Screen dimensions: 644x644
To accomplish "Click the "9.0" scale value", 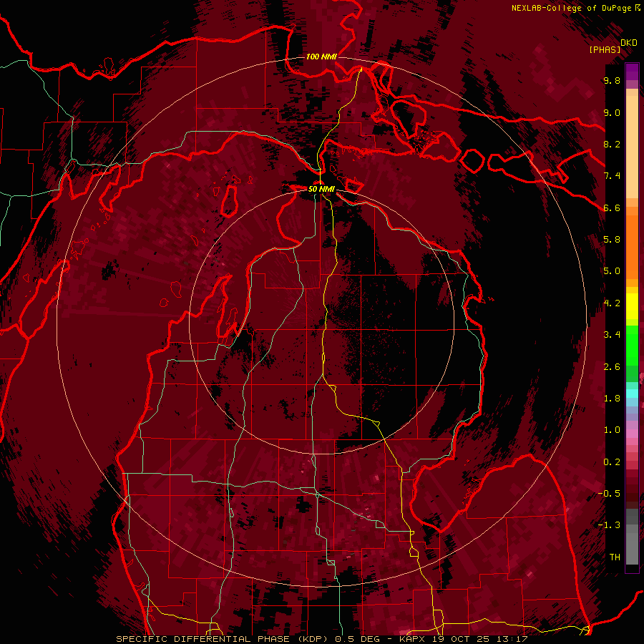I will click(612, 112).
